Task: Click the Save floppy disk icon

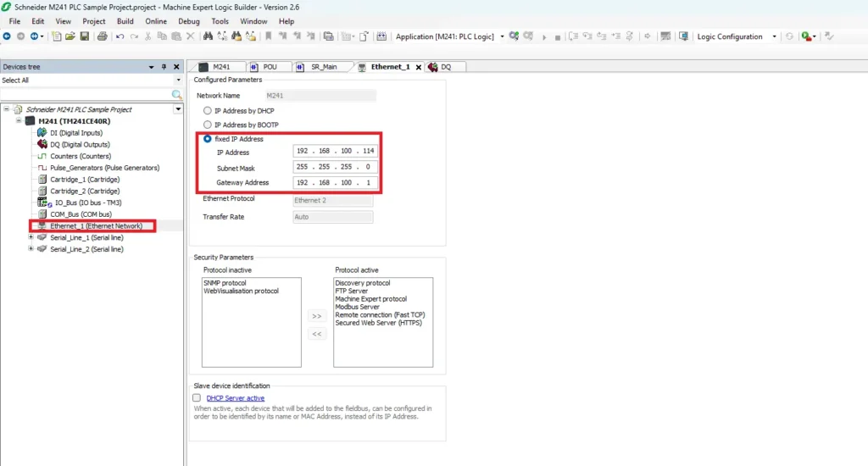Action: [x=84, y=36]
